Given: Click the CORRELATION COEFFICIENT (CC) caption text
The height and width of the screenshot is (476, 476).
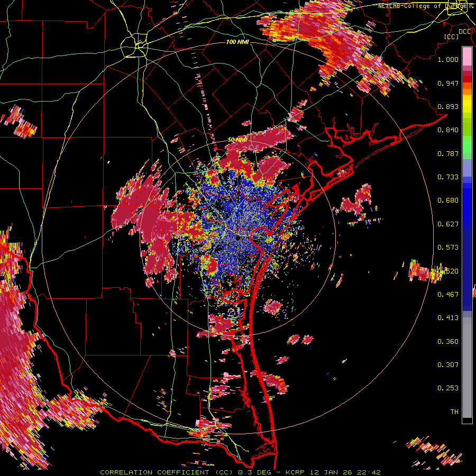Looking at the screenshot, I should click(x=167, y=472).
